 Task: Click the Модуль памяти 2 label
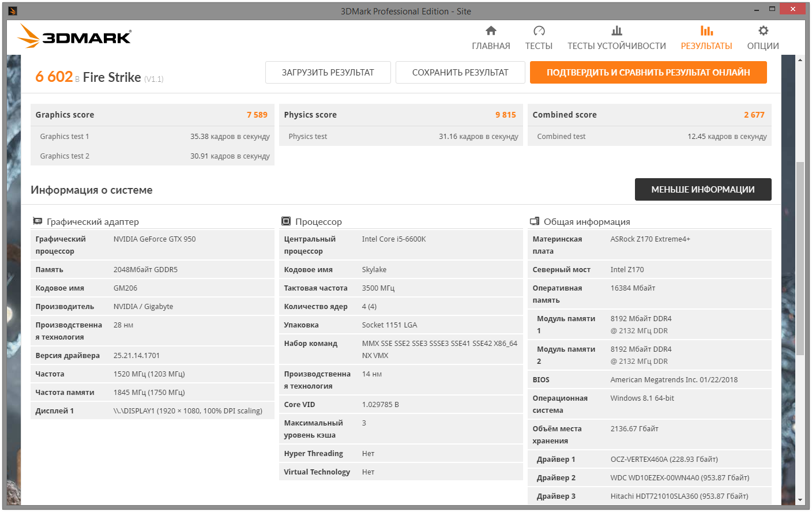(566, 355)
